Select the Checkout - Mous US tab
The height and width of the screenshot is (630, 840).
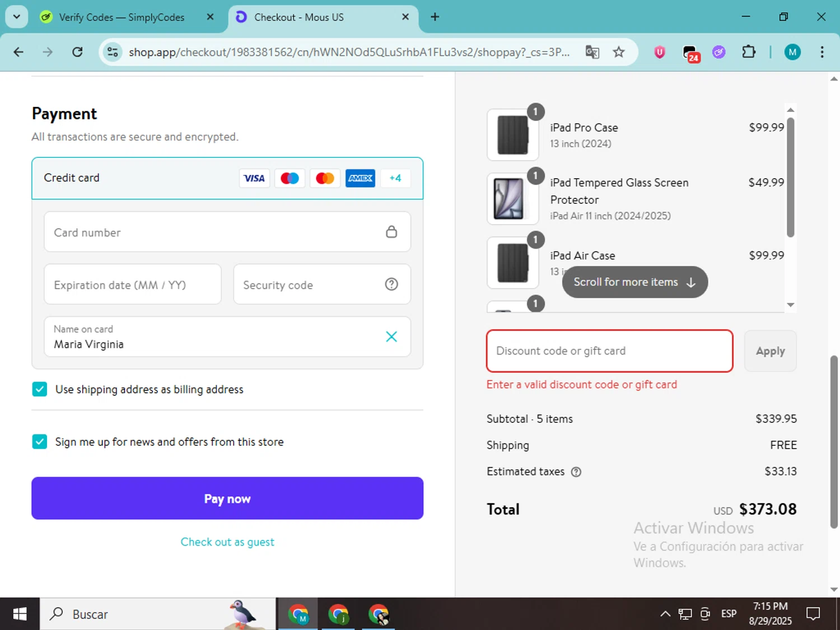coord(322,17)
